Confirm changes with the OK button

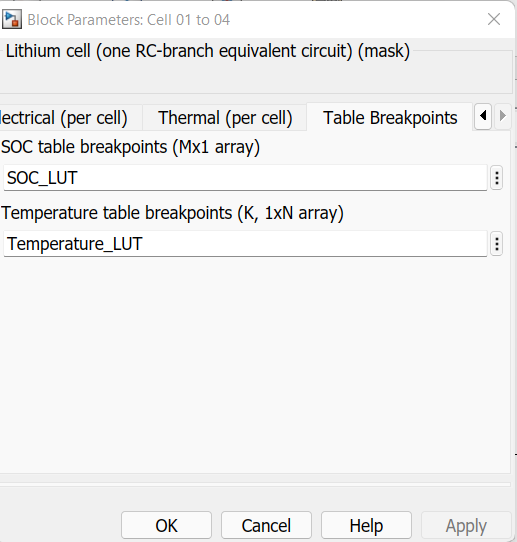(x=166, y=525)
